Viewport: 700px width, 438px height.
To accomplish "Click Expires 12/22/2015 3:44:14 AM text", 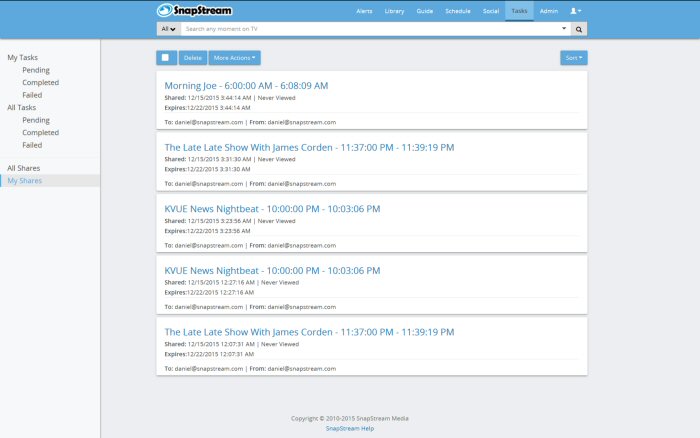I will [x=207, y=108].
